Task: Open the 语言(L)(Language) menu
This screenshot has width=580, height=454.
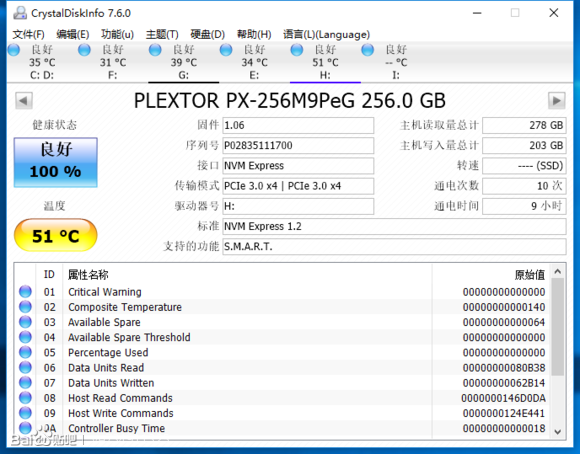Action: (326, 34)
